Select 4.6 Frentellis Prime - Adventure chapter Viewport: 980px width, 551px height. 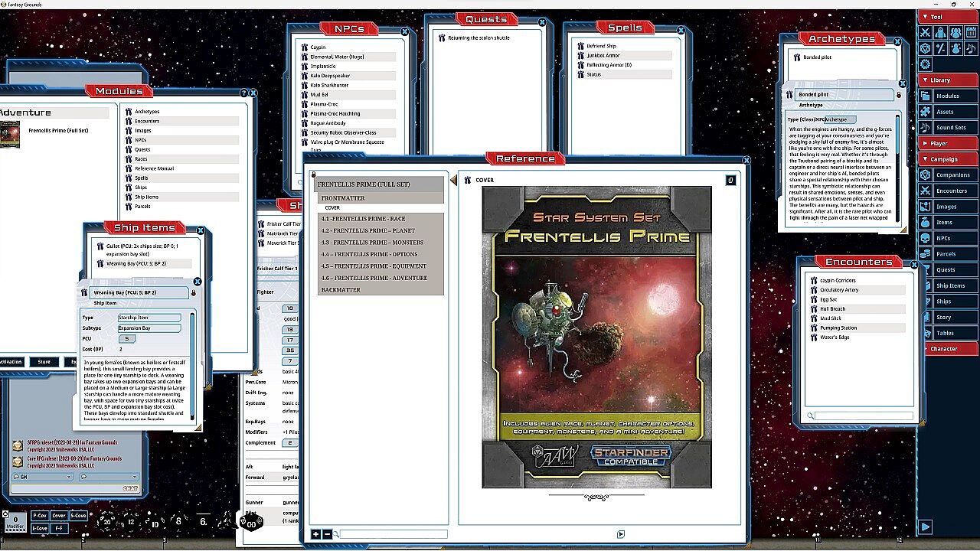pyautogui.click(x=381, y=278)
